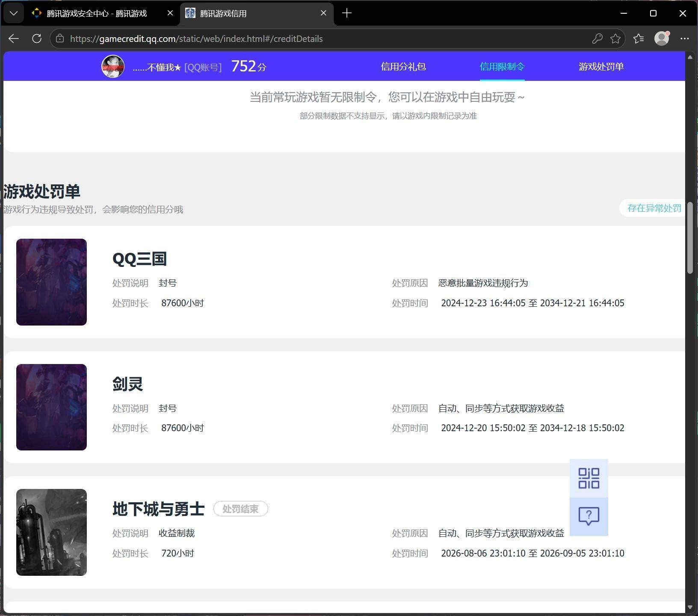
Task: Open 剑灵 game cover image
Action: (x=51, y=407)
